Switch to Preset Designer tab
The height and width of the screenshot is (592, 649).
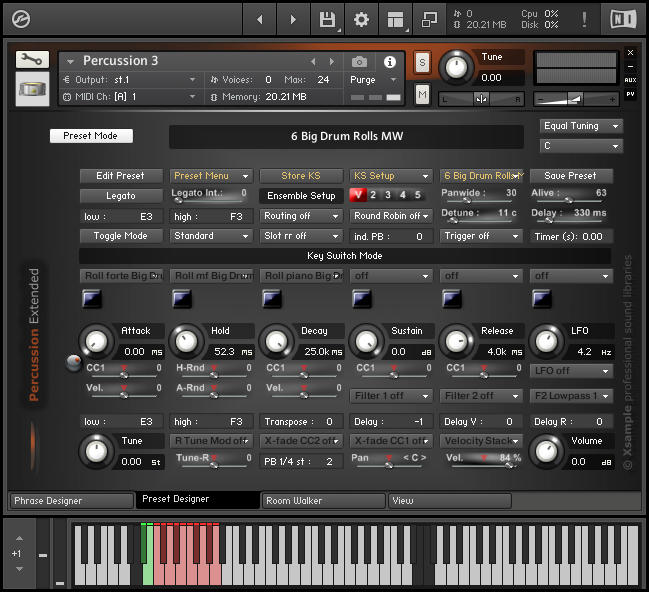[x=198, y=500]
